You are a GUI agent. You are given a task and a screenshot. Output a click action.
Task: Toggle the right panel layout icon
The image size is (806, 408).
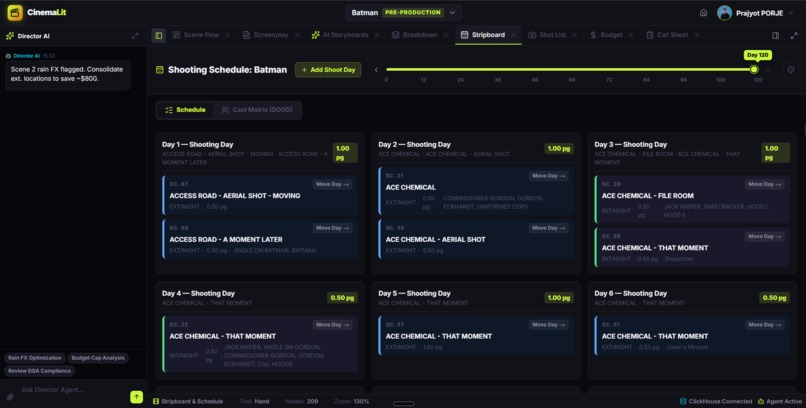775,35
